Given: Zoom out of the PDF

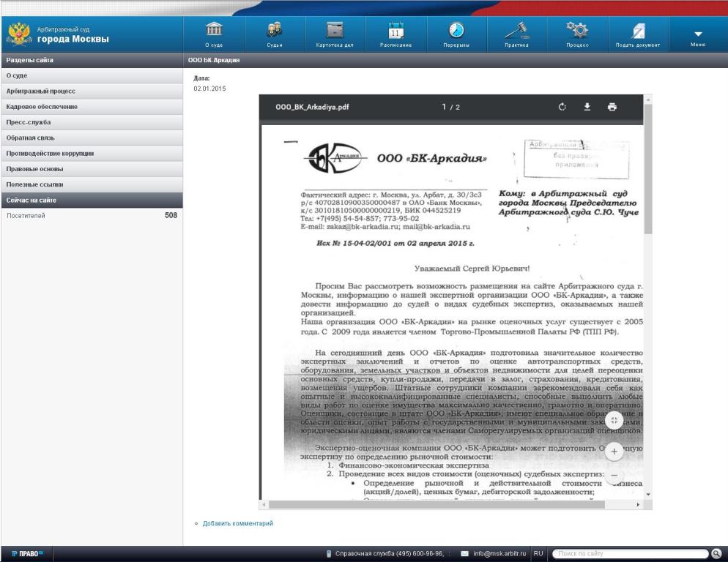Looking at the screenshot, I should point(614,475).
